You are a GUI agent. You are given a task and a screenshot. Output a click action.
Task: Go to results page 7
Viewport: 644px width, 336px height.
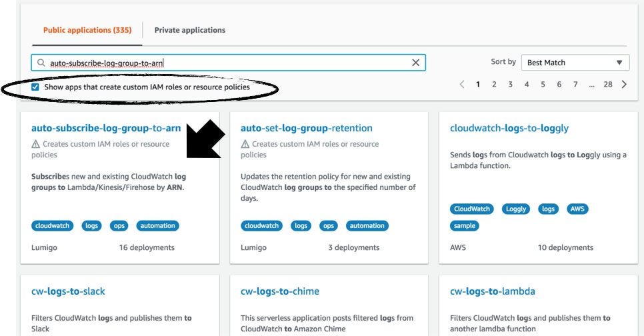point(575,84)
